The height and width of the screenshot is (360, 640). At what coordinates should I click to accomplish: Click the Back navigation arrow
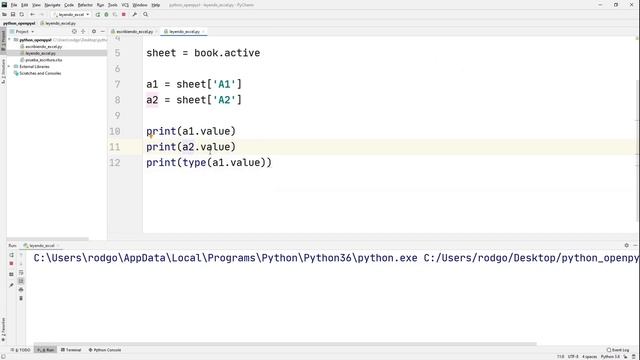(32, 14)
